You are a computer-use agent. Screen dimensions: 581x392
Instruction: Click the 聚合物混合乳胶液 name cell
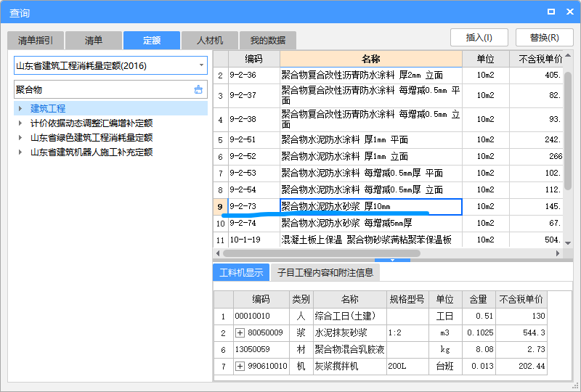pyautogui.click(x=350, y=349)
